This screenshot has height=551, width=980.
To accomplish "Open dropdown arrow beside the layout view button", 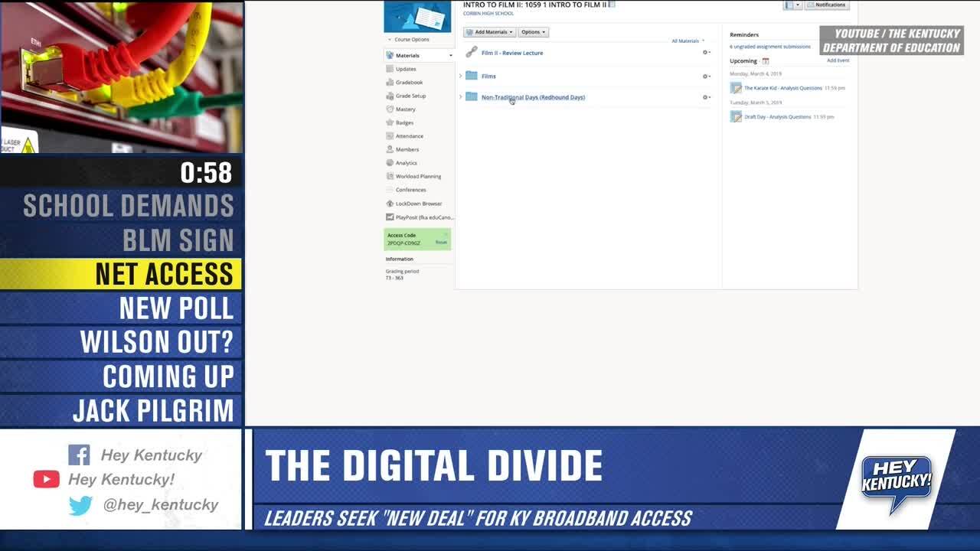I will coord(798,5).
